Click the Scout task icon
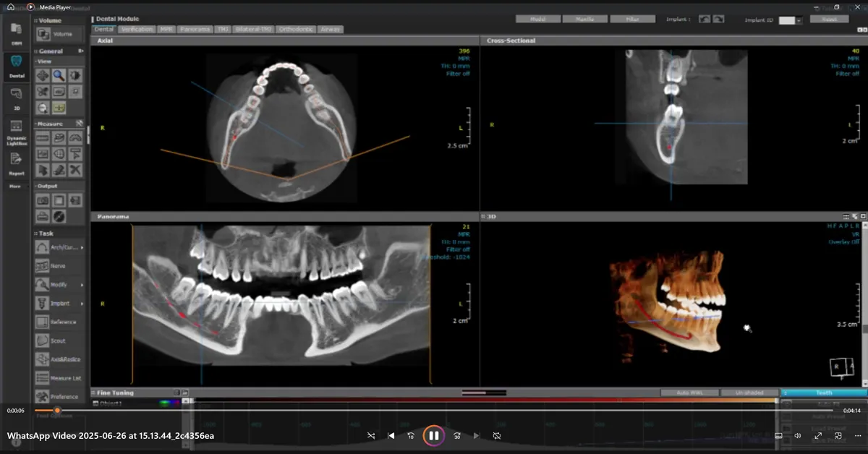The image size is (868, 454). coord(43,340)
